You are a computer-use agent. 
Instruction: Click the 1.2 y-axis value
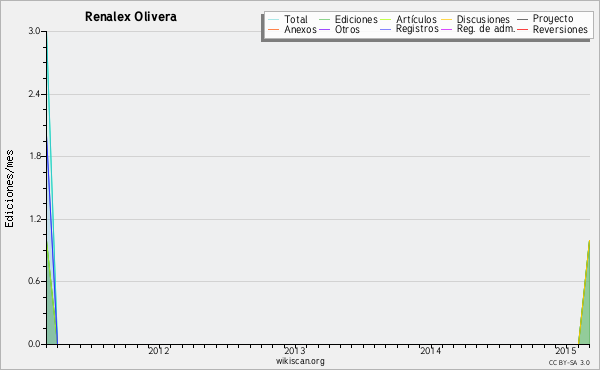[34, 219]
